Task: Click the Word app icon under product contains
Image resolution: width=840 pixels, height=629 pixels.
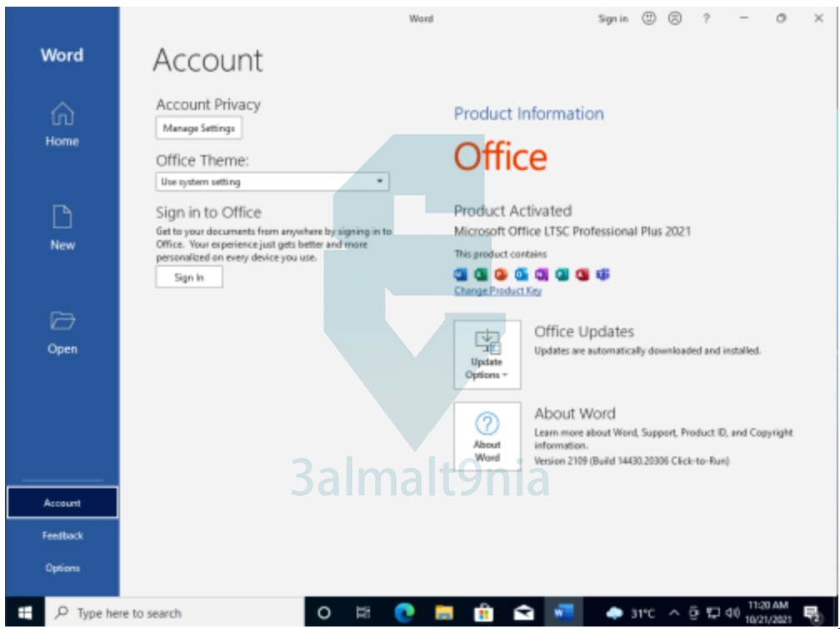Action: pos(461,275)
